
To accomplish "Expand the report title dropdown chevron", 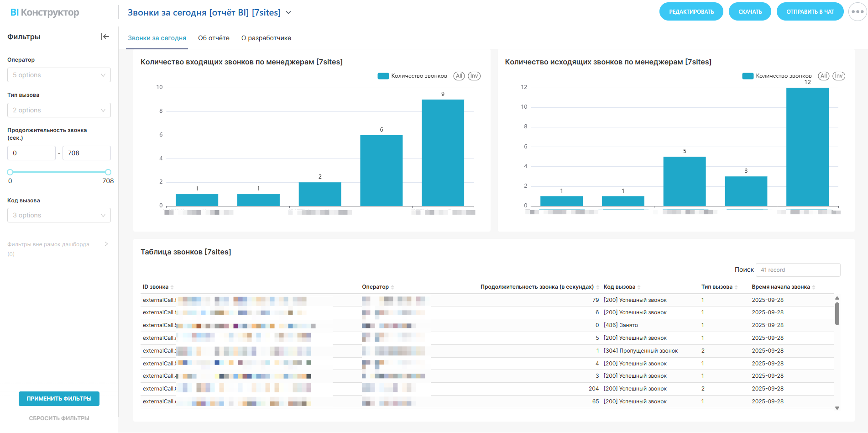I will coord(288,13).
